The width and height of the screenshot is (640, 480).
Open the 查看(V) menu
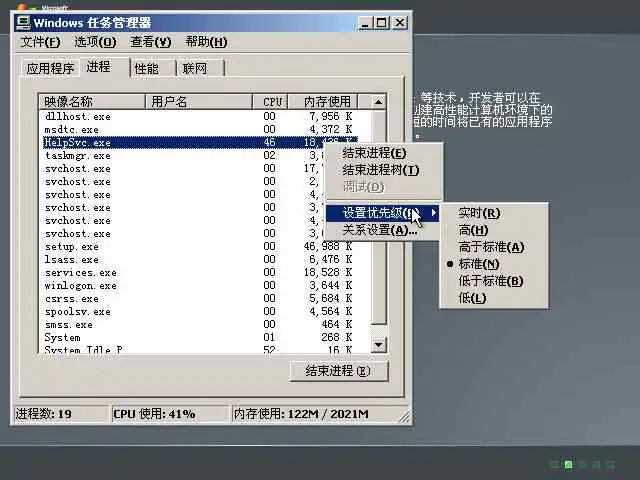click(150, 42)
